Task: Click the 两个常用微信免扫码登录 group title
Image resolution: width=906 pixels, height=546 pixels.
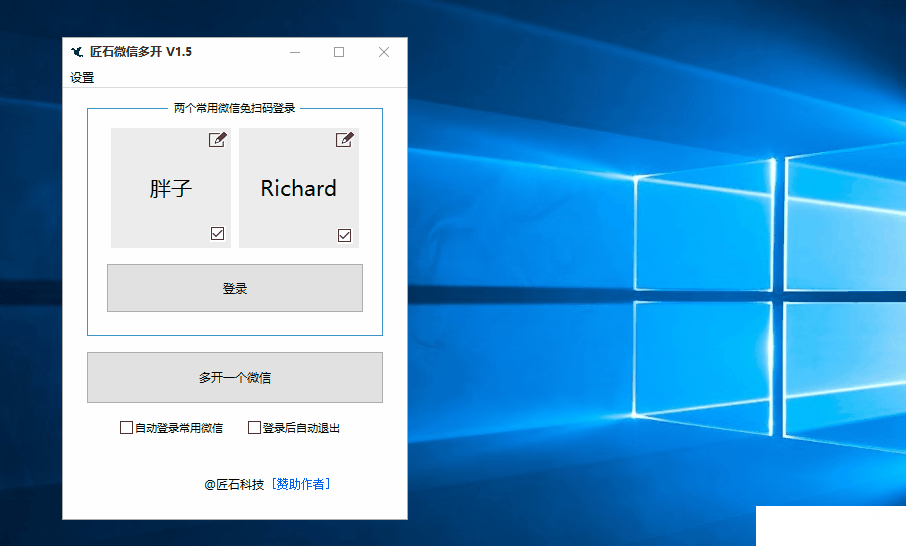Action: click(235, 108)
